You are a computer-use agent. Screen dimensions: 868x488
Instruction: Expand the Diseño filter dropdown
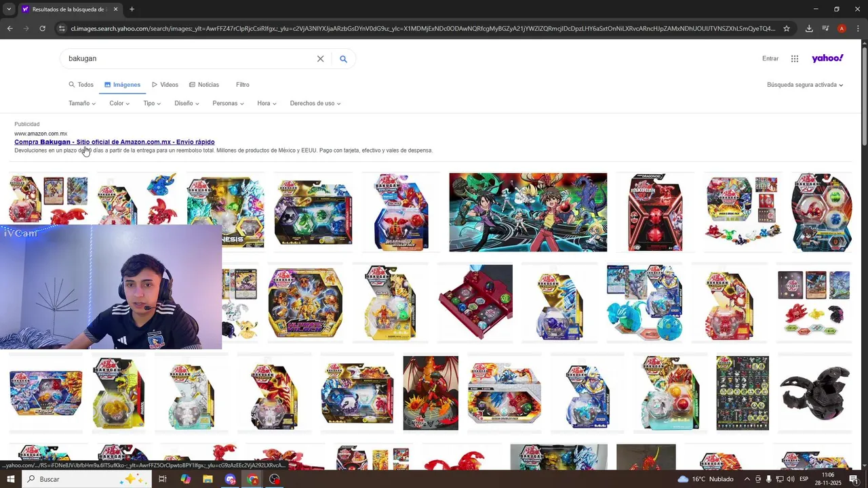click(x=186, y=104)
